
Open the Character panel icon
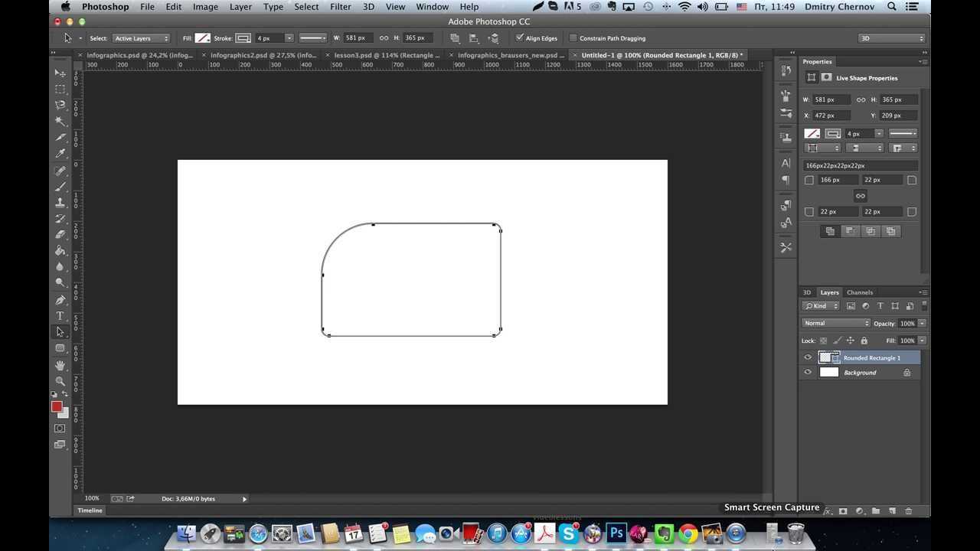pos(786,163)
